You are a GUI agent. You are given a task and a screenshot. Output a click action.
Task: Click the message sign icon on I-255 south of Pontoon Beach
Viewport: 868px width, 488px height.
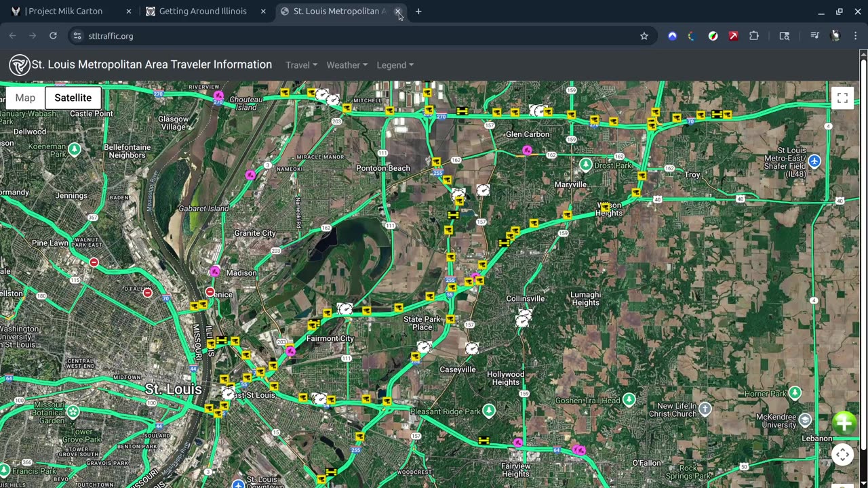pyautogui.click(x=453, y=215)
